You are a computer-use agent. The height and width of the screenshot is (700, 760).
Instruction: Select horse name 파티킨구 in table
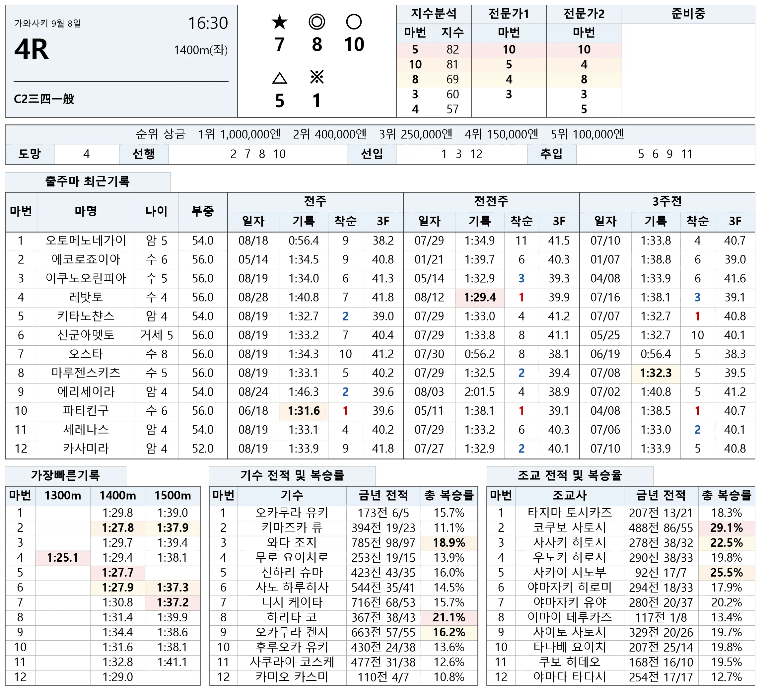86,411
